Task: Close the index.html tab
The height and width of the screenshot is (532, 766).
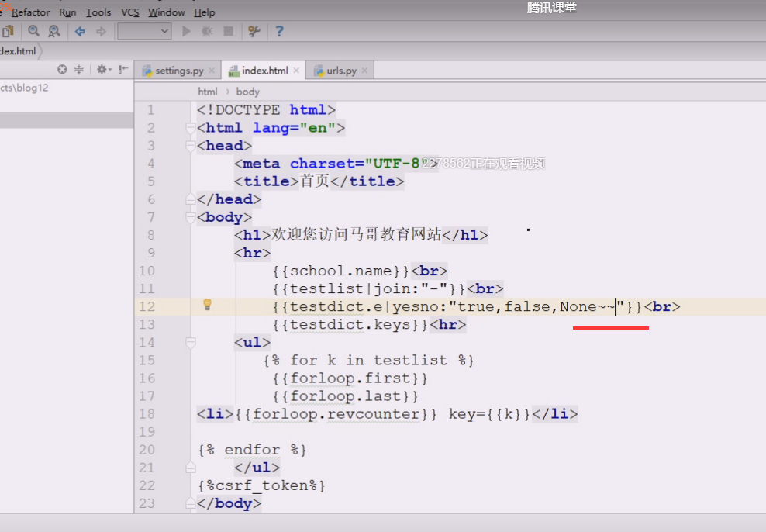Action: [296, 71]
